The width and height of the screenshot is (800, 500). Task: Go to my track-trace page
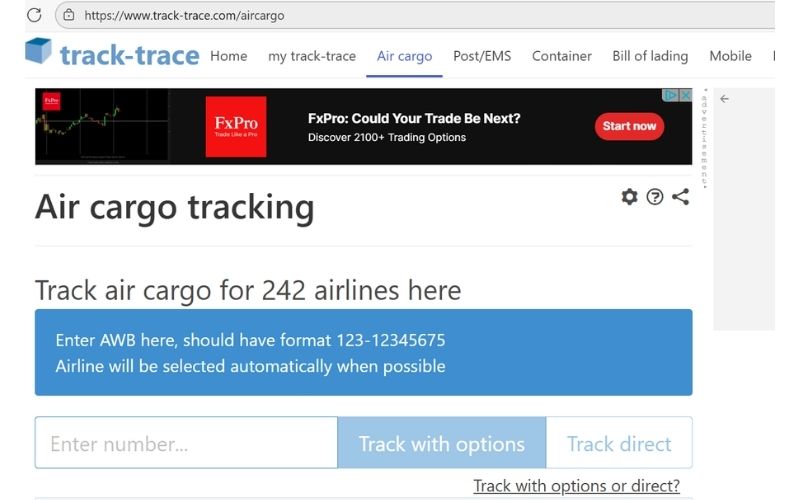(312, 56)
